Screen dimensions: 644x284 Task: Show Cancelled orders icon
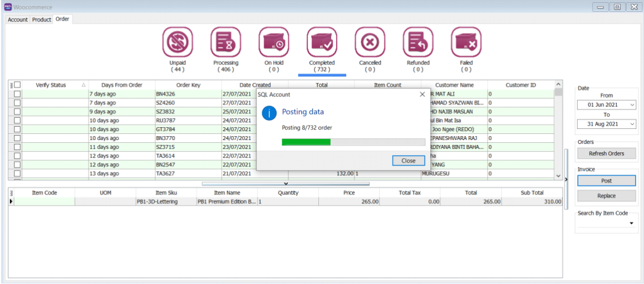point(370,42)
